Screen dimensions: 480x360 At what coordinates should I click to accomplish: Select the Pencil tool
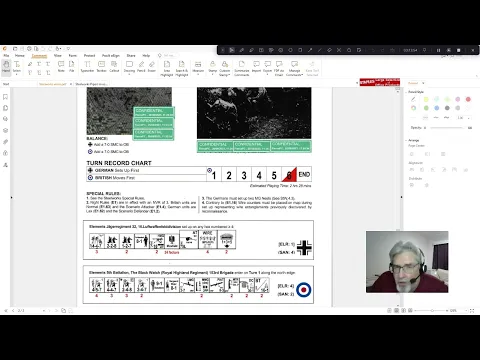pyautogui.click(x=141, y=66)
